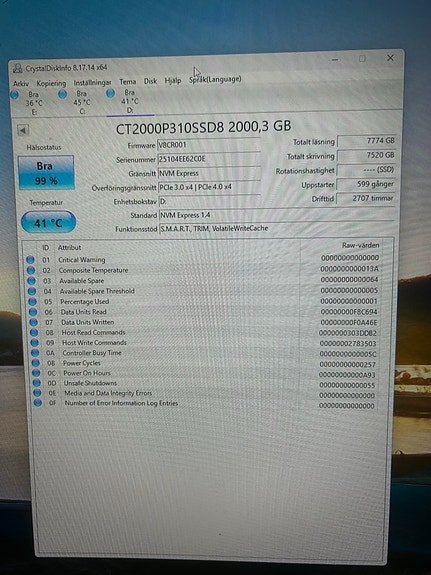Minimize the CrystalDiskInfo window
Screen dimensions: 431x575
[x=335, y=60]
